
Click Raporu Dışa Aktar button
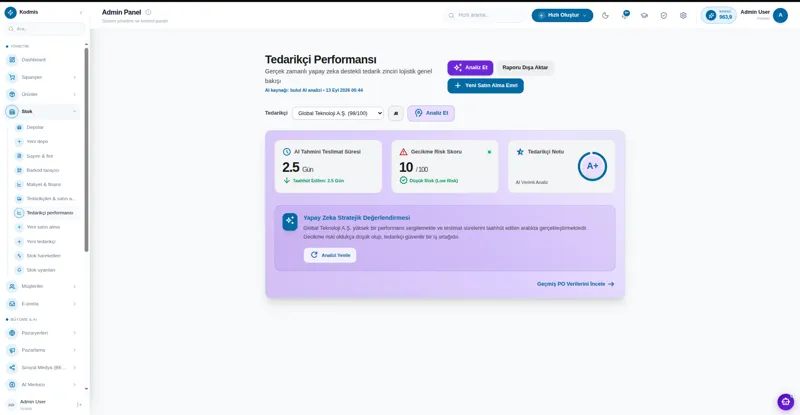click(525, 67)
